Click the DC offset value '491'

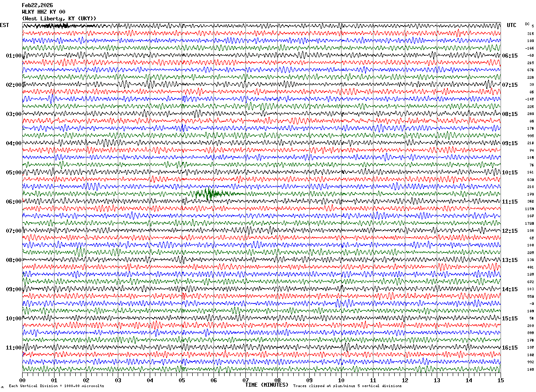point(531,267)
